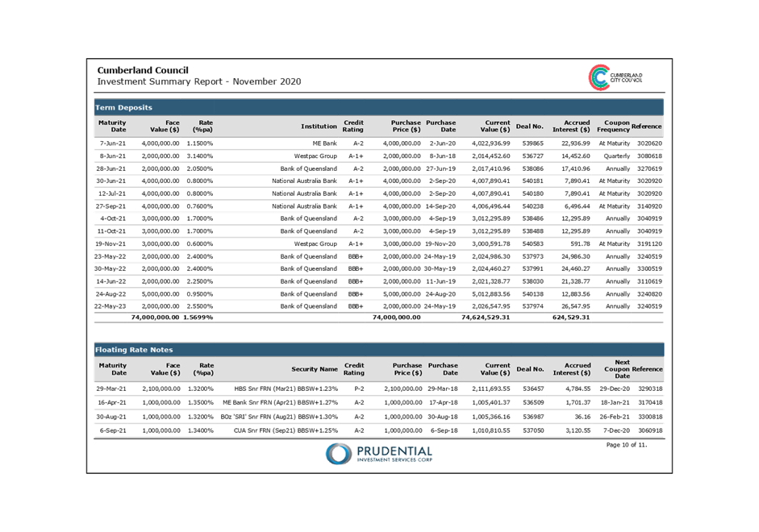Select accrued interest '36.16'

[582, 417]
